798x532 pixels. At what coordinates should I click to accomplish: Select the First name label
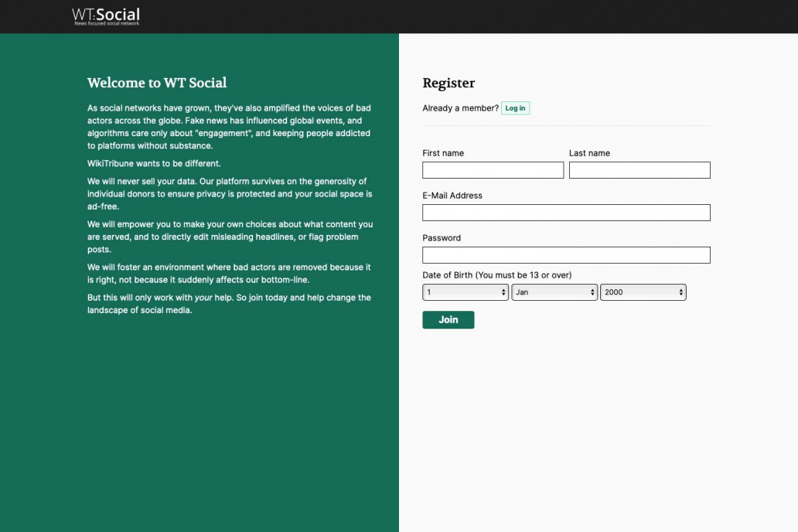pos(443,153)
